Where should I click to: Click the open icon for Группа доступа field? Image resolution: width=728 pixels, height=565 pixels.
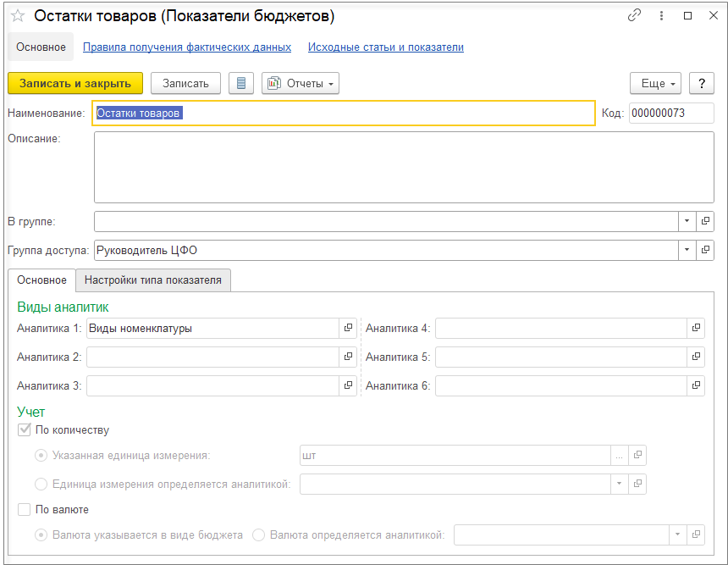704,251
